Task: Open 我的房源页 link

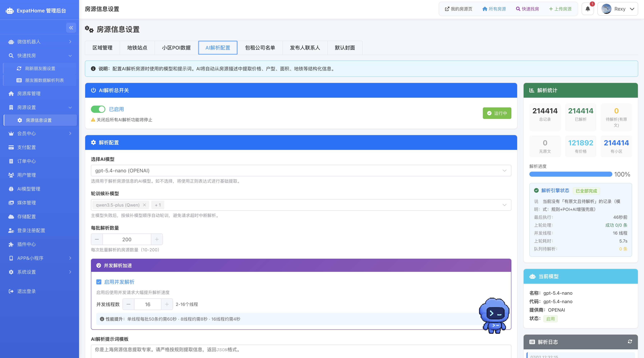Action: point(459,9)
